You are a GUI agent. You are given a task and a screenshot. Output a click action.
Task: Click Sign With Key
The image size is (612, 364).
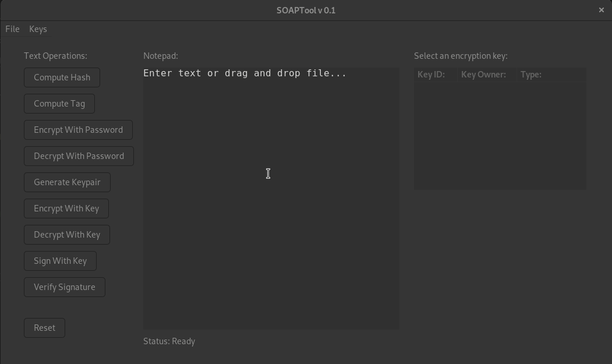[x=60, y=260]
